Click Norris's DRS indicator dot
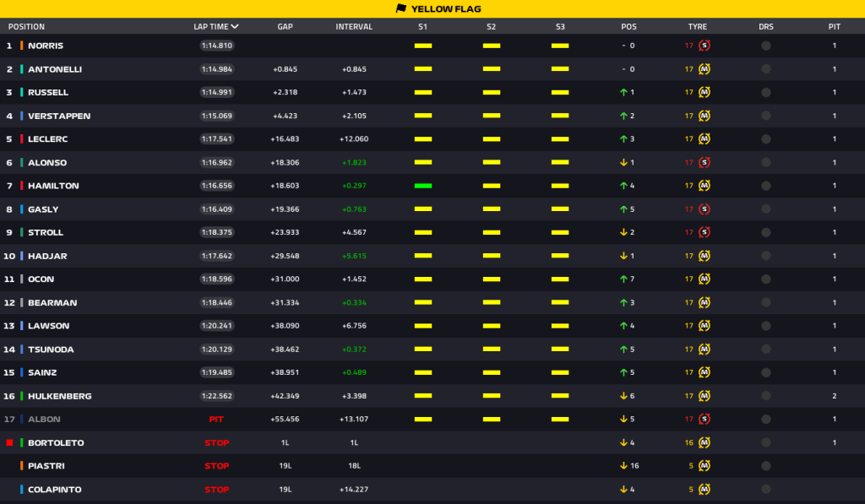865x504 pixels. click(x=765, y=46)
